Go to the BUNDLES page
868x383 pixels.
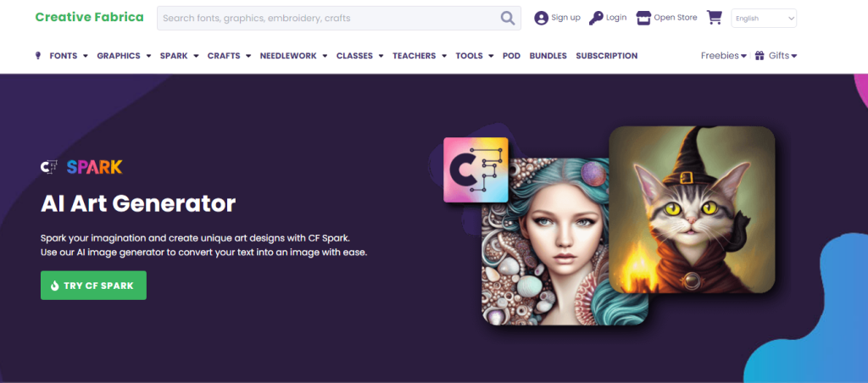click(x=548, y=56)
